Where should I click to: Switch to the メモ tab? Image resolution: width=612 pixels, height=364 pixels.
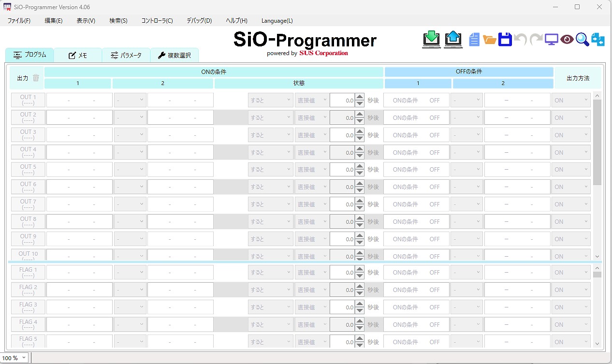tap(78, 55)
